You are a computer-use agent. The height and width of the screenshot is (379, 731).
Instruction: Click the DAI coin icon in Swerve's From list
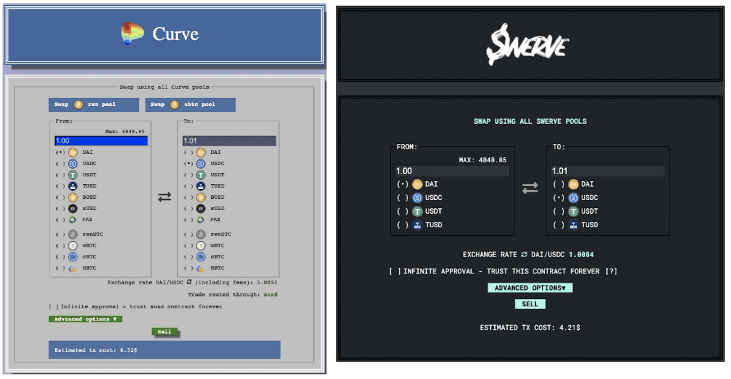(x=417, y=184)
